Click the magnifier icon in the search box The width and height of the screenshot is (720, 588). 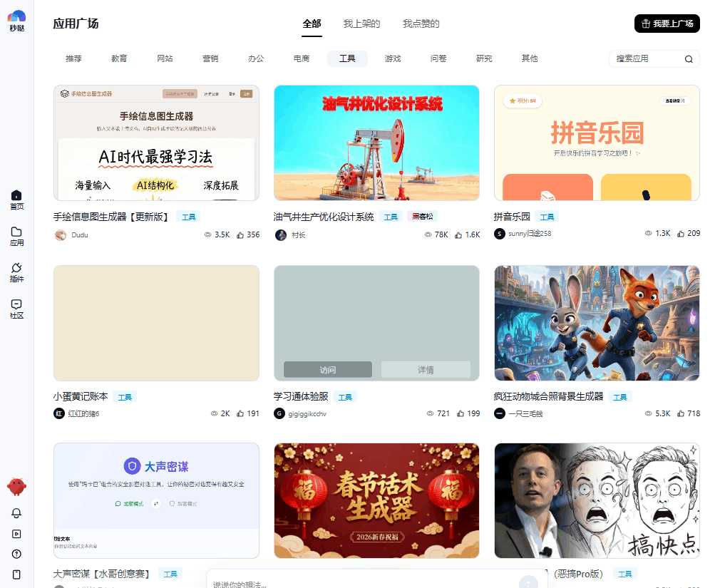point(686,59)
